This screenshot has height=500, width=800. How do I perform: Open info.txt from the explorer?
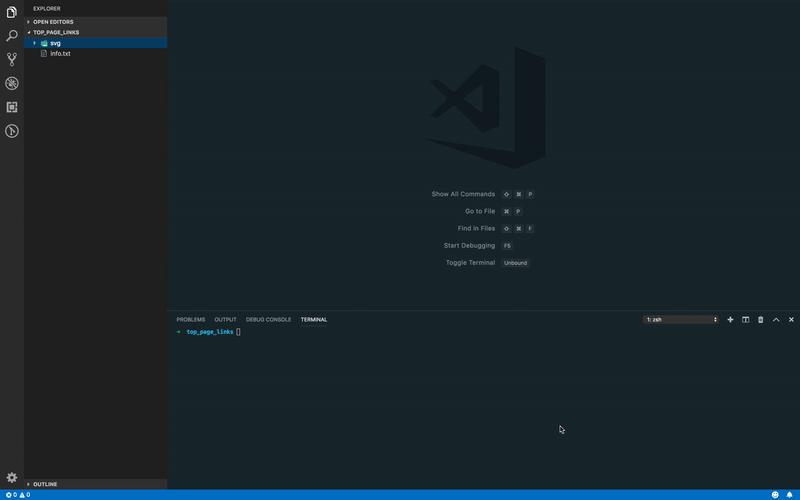[x=60, y=54]
